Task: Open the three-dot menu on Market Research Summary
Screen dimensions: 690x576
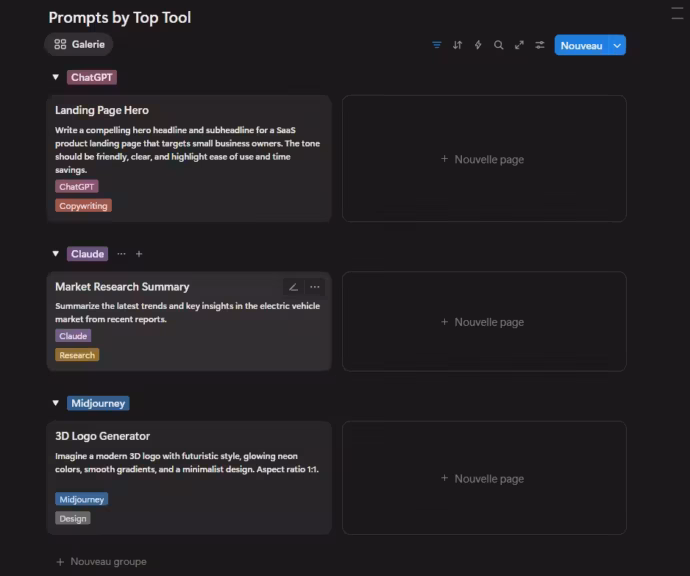Action: (x=315, y=287)
